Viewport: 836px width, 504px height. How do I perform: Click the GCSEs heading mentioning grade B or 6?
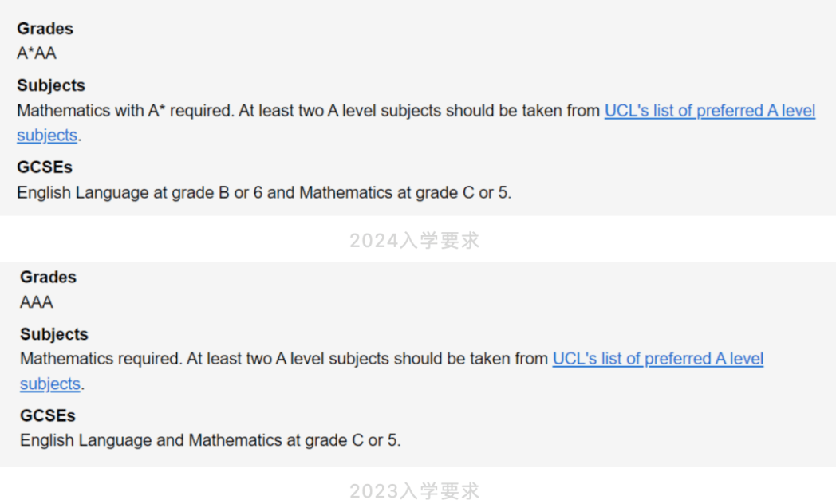click(44, 167)
